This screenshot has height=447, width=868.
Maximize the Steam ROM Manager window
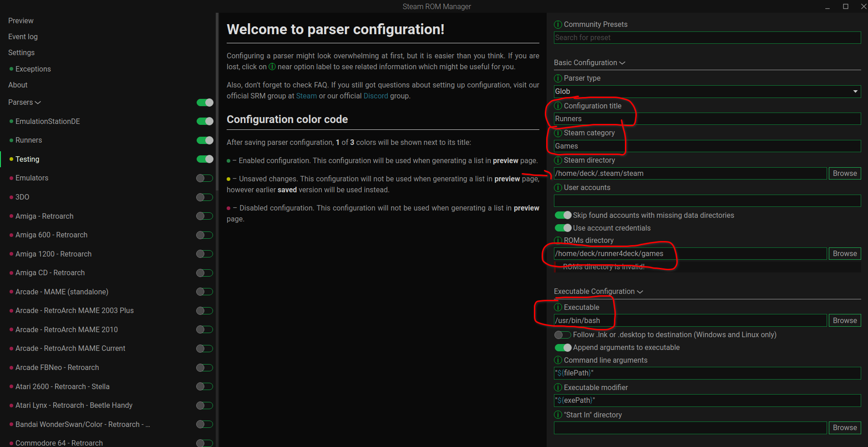coord(846,6)
